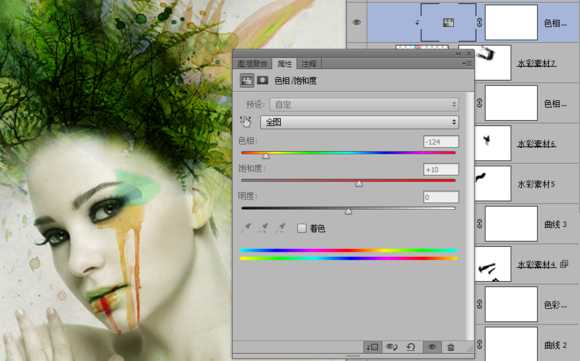Image resolution: width=580 pixels, height=361 pixels.
Task: Switch to the 属性 tab
Action: [x=285, y=64]
